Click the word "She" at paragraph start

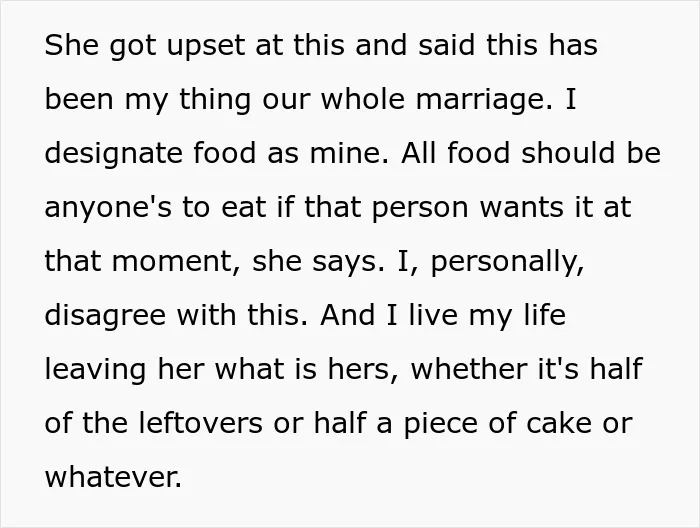pos(71,45)
